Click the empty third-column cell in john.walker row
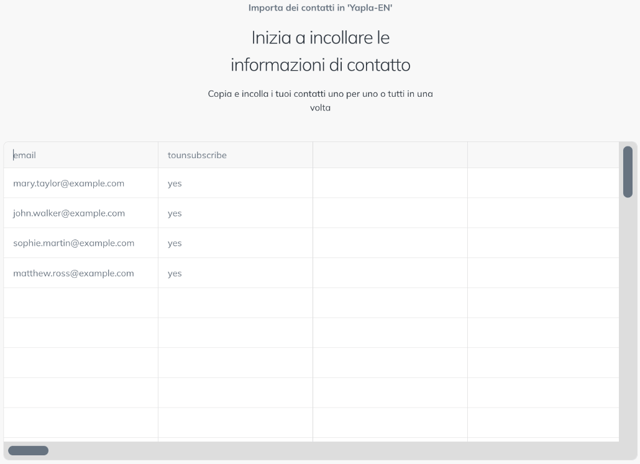 click(x=390, y=213)
